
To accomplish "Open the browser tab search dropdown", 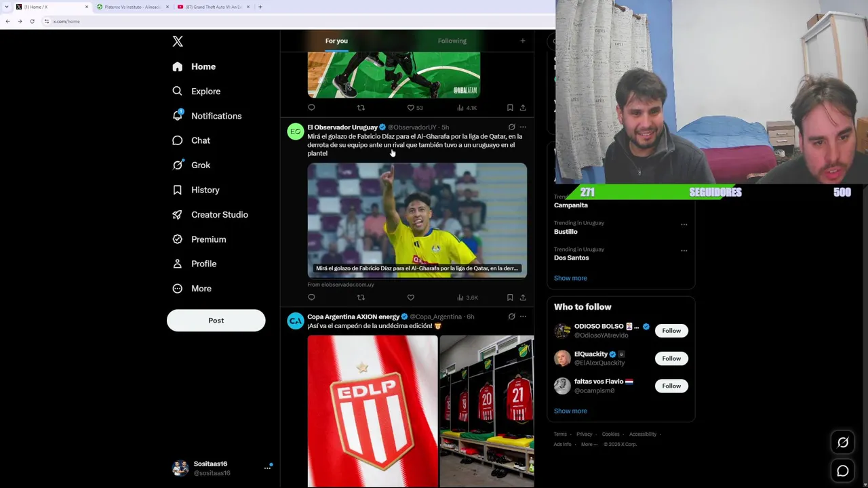I will [x=7, y=7].
